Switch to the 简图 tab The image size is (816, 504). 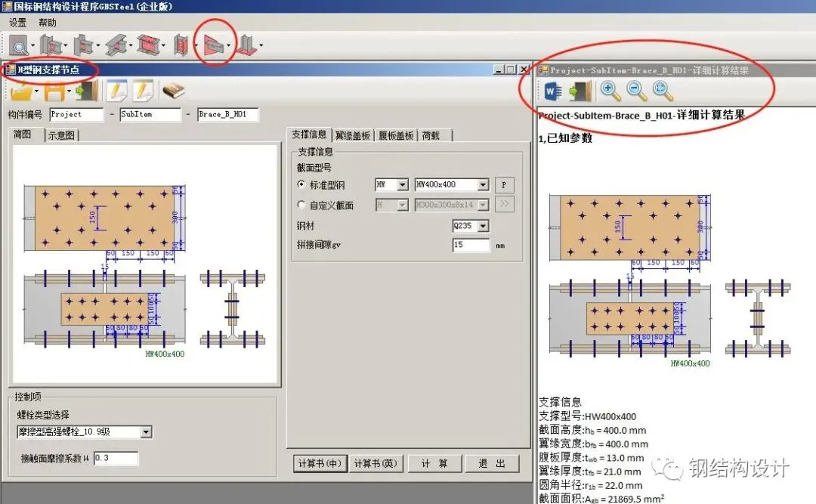point(23,135)
